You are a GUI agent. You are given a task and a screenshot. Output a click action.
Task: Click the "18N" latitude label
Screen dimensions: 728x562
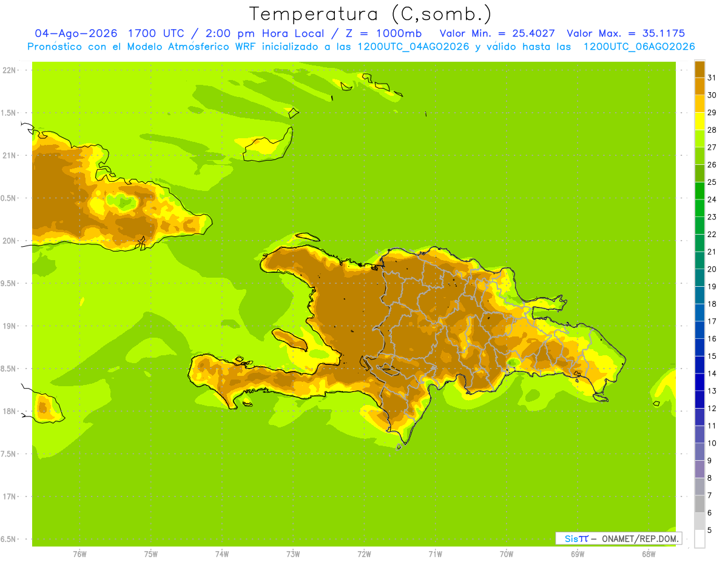click(9, 411)
